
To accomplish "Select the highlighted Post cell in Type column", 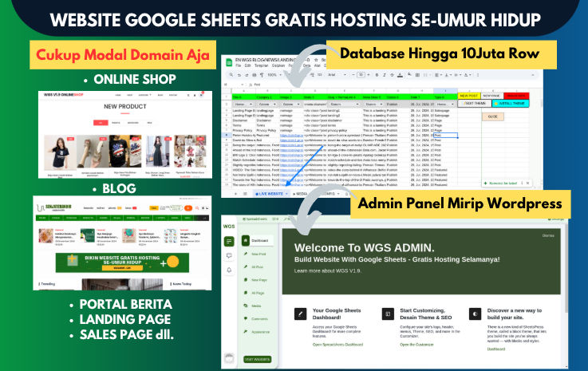I will 445,135.
